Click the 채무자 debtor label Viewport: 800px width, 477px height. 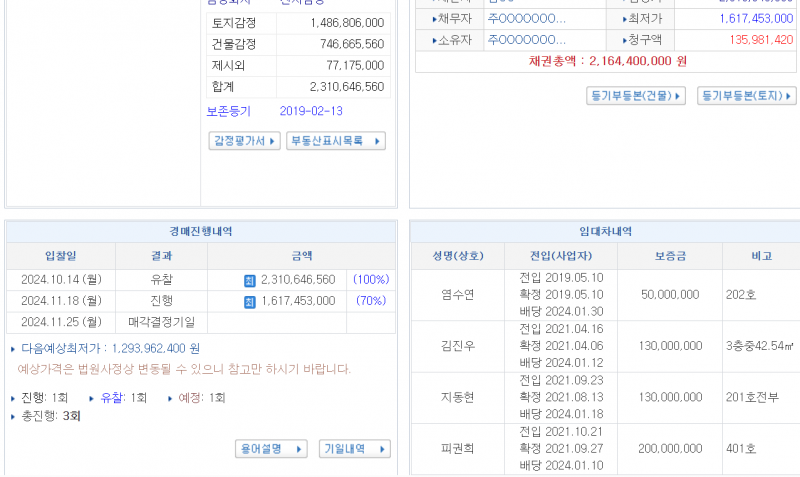(x=449, y=19)
